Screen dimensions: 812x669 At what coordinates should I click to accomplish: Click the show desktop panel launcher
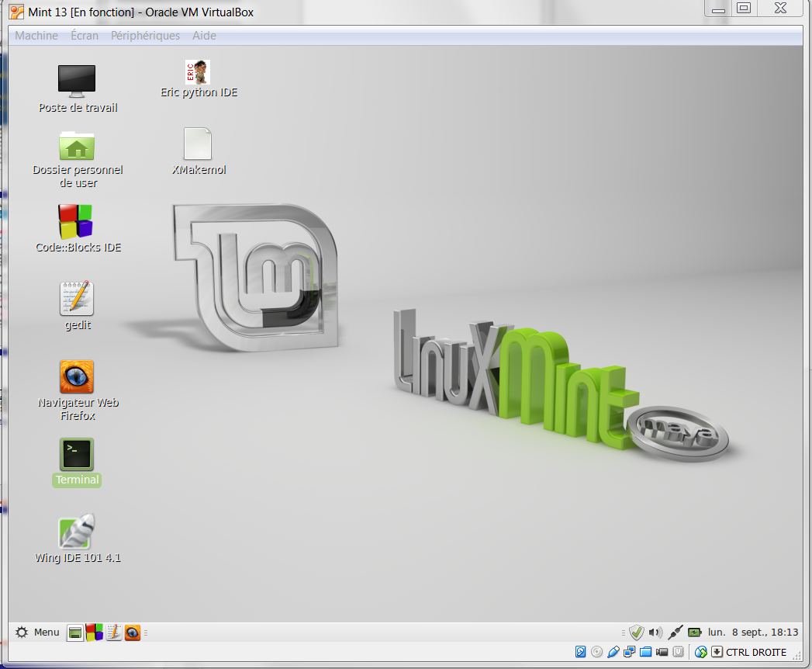click(x=75, y=633)
